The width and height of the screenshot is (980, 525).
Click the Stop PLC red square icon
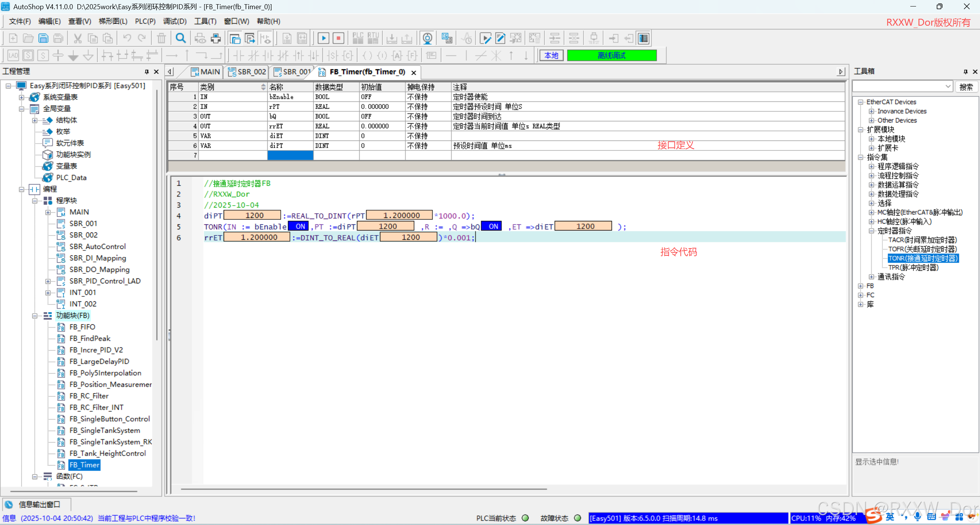(x=338, y=38)
